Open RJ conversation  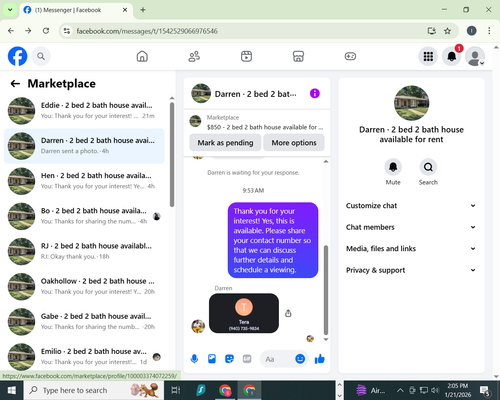coord(84,251)
